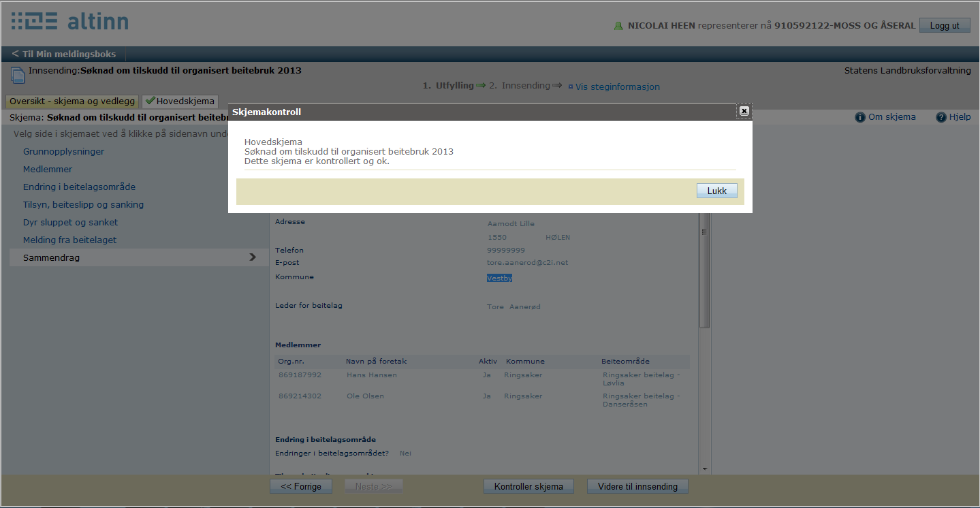980x508 pixels.
Task: Click the disabled Neste >> button
Action: 373,486
